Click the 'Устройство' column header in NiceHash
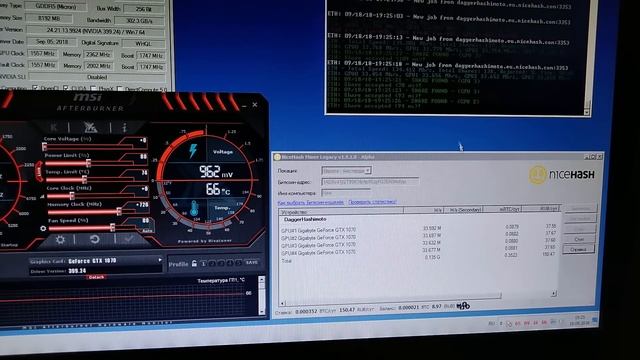This screenshot has height=360, width=640. point(342,212)
